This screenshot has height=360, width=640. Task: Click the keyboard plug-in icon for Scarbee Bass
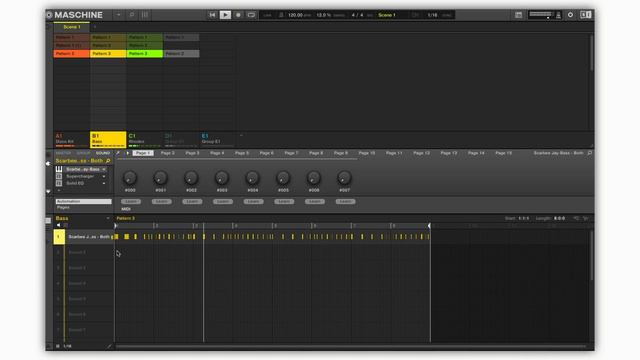tap(59, 169)
